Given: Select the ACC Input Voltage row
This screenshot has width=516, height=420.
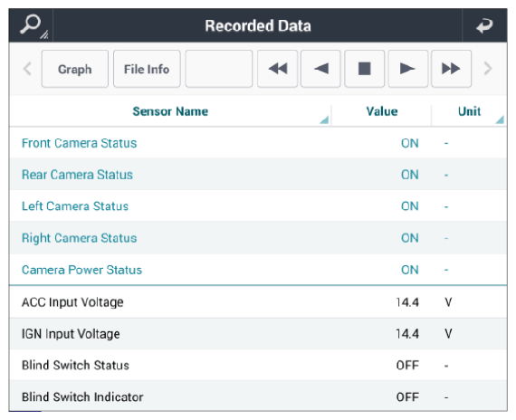Looking at the screenshot, I should pos(258,302).
